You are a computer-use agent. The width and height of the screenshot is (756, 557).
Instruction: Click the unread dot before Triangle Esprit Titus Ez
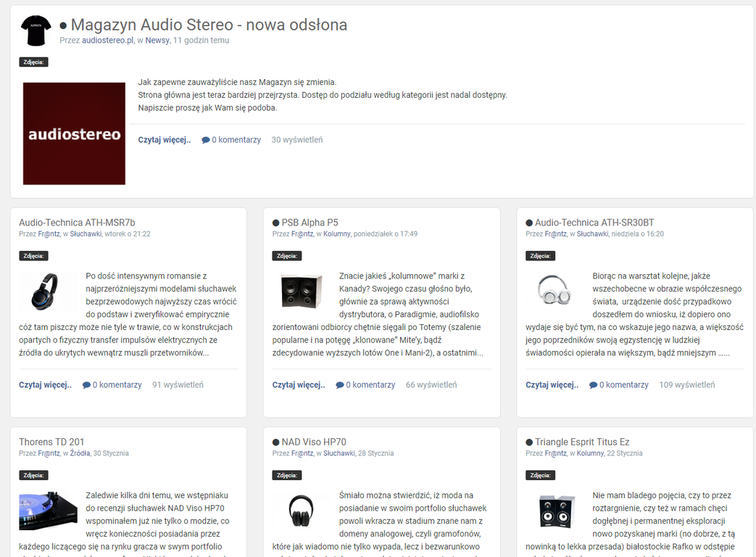click(x=529, y=442)
